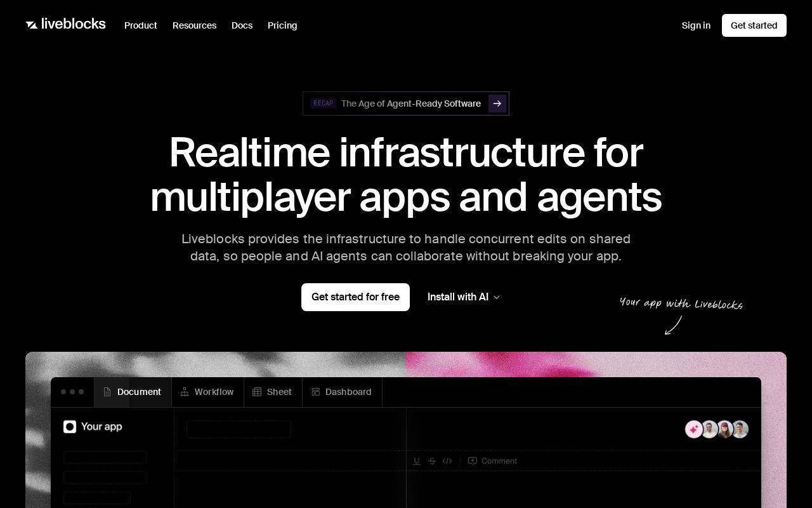Viewport: 812px width, 508px height.
Task: Open the Product menu
Action: coord(141,25)
